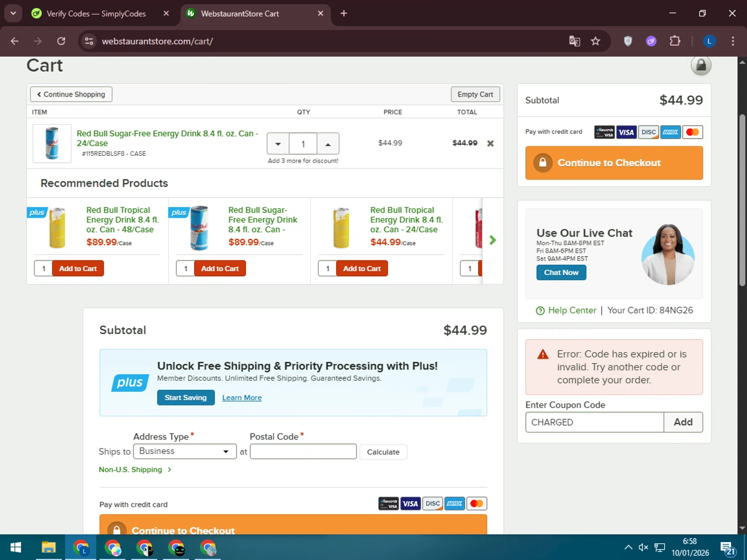Click the translate page icon
The height and width of the screenshot is (560, 747).
(x=575, y=41)
